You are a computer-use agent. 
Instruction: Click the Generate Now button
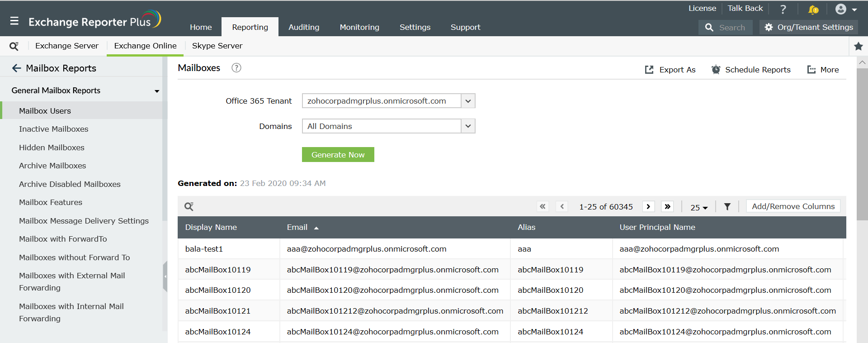(x=338, y=155)
